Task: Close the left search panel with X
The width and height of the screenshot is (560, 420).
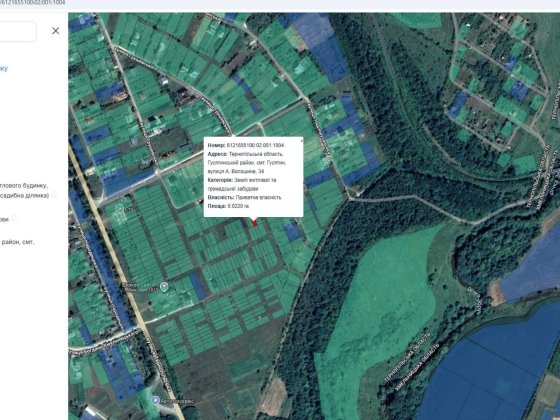Action: (x=56, y=31)
